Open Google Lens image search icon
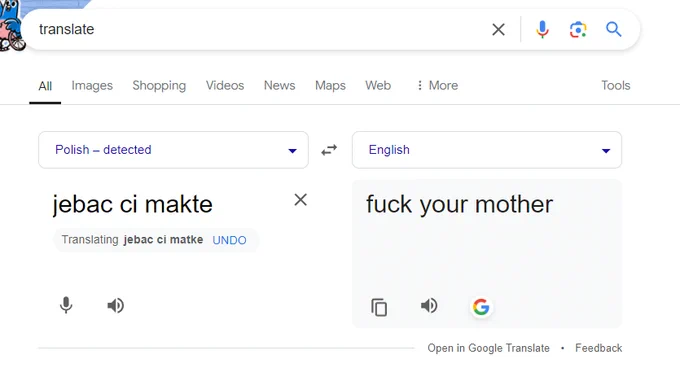Screen dimensions: 680x368 (578, 29)
